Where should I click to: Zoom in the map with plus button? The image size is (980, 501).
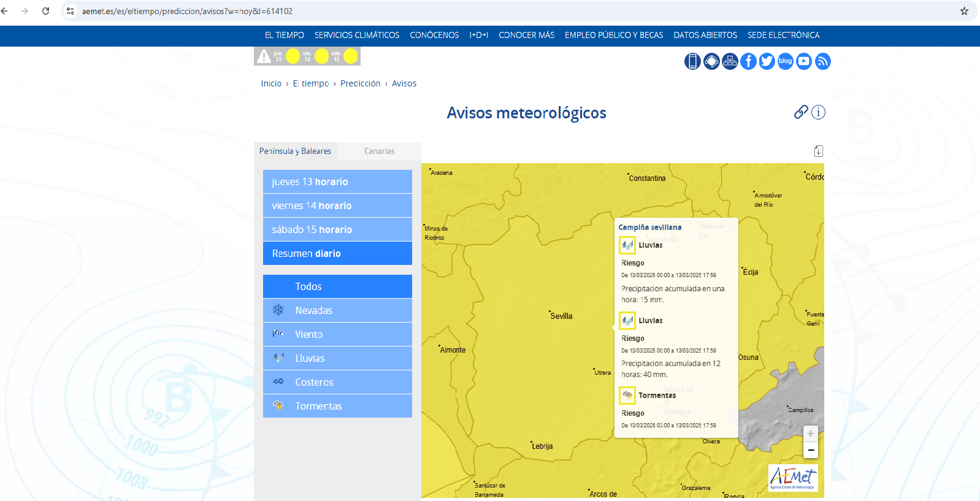pos(810,434)
